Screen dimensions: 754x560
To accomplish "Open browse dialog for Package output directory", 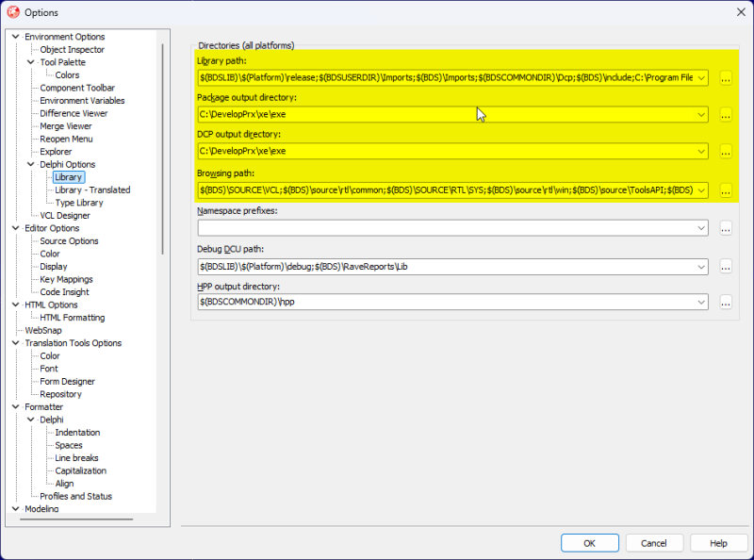I will pyautogui.click(x=726, y=115).
